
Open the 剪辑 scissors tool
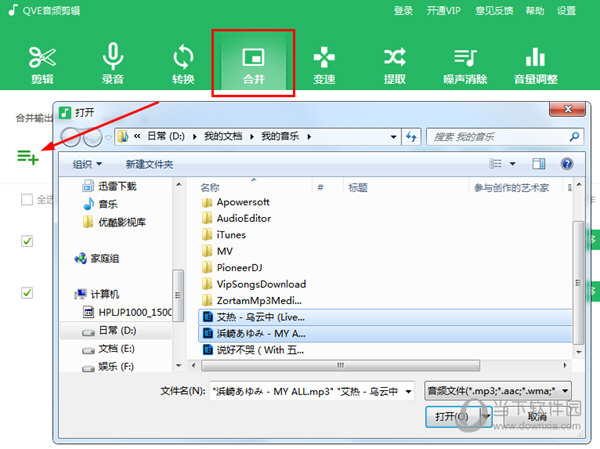click(x=42, y=64)
